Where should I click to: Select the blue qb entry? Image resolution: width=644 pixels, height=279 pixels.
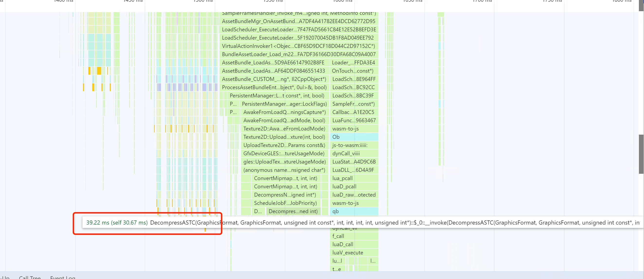(354, 211)
